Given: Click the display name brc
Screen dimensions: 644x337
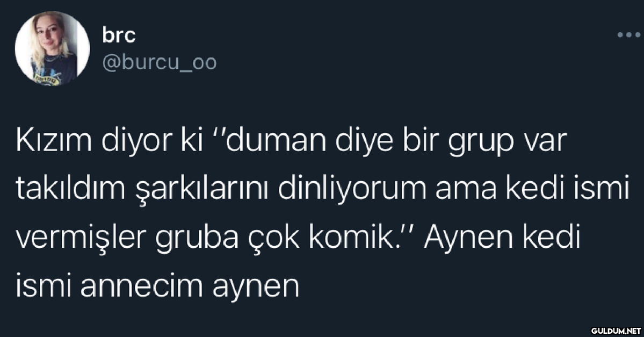Looking at the screenshot, I should [x=119, y=35].
